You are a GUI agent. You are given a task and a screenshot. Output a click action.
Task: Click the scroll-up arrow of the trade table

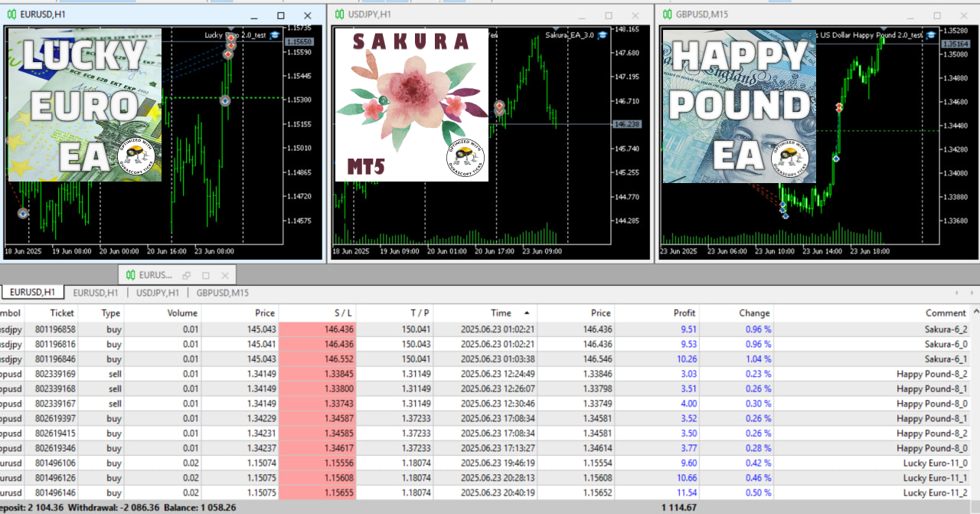coord(975,312)
